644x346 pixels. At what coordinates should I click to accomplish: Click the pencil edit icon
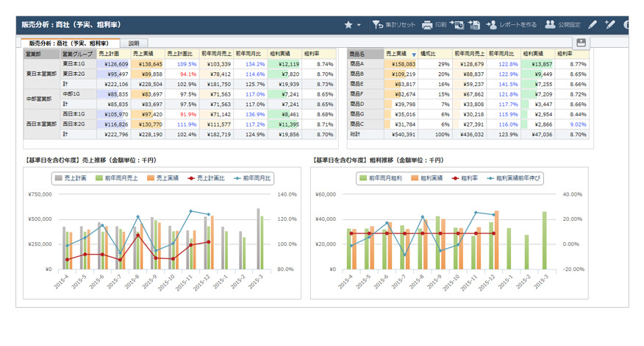click(593, 25)
